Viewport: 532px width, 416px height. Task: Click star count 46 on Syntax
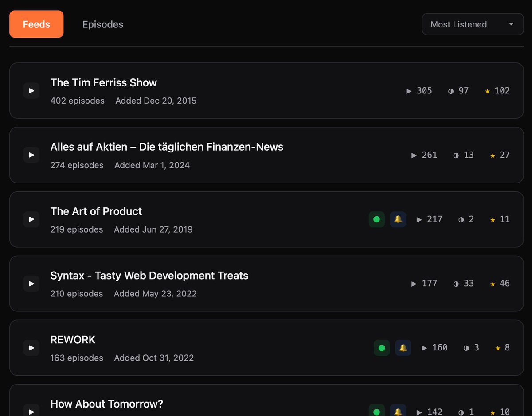500,284
